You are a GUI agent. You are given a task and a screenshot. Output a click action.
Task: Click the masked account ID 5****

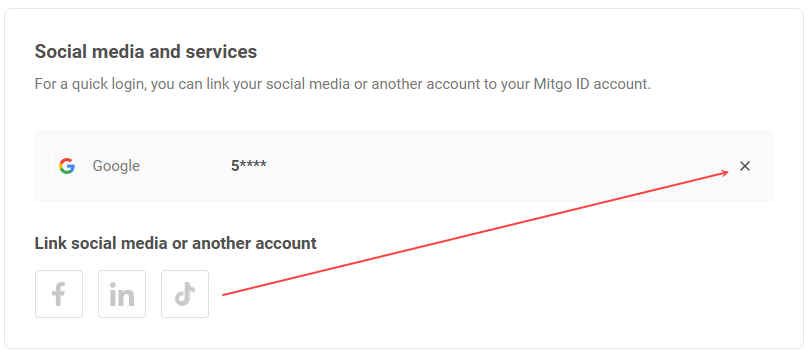tap(249, 166)
